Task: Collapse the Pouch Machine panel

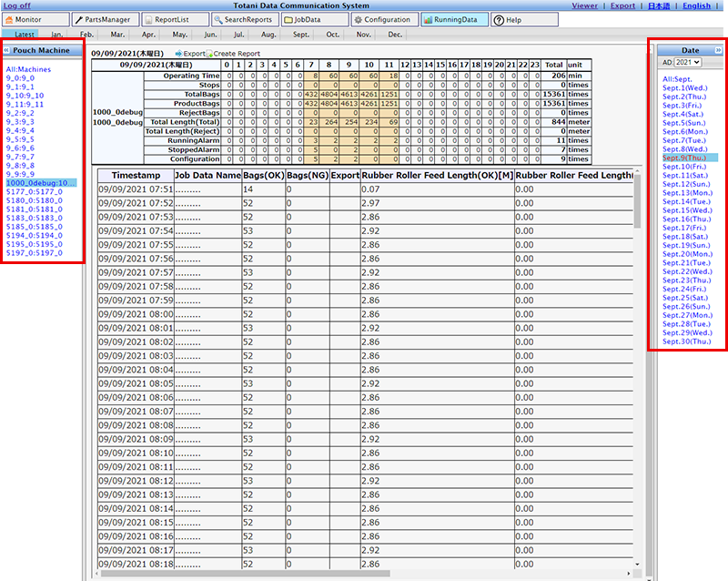Action: 6,51
